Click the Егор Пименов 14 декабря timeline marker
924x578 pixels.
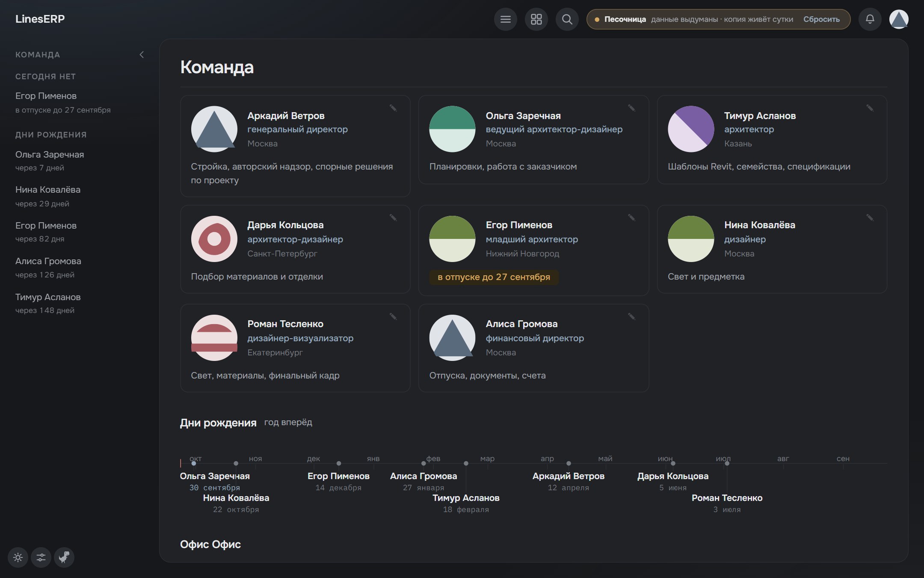coord(339,463)
